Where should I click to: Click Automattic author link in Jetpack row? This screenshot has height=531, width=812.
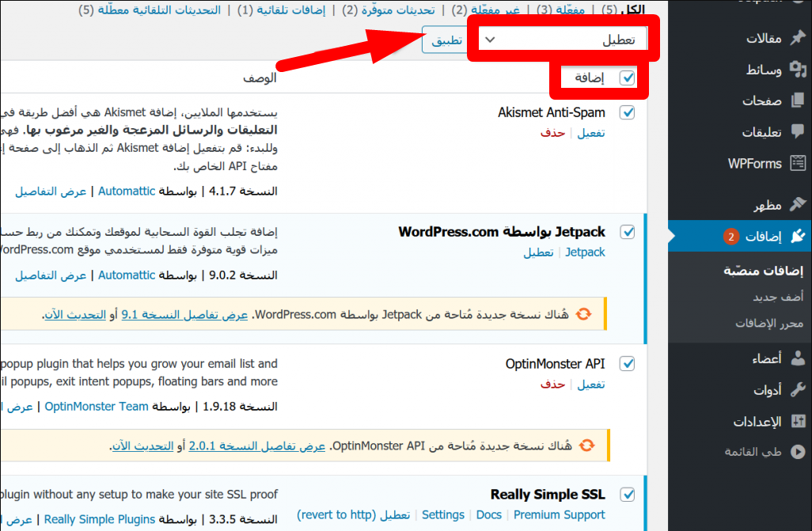coord(127,275)
